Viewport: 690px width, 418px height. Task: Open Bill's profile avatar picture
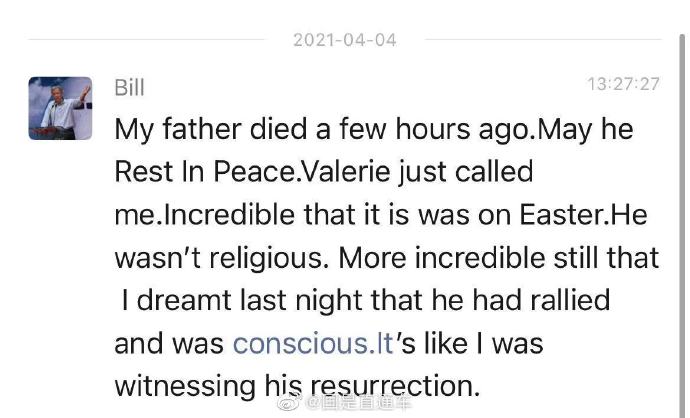click(x=60, y=108)
